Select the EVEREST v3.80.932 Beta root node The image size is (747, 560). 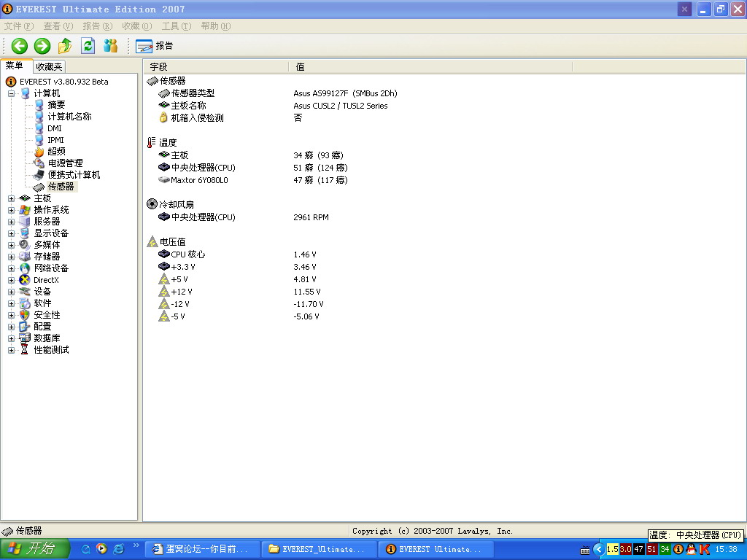coord(64,82)
